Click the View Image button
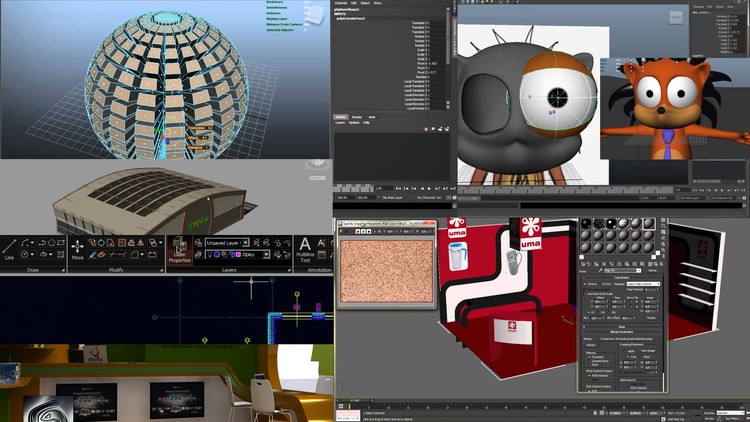750x422 pixels. pyautogui.click(x=648, y=351)
